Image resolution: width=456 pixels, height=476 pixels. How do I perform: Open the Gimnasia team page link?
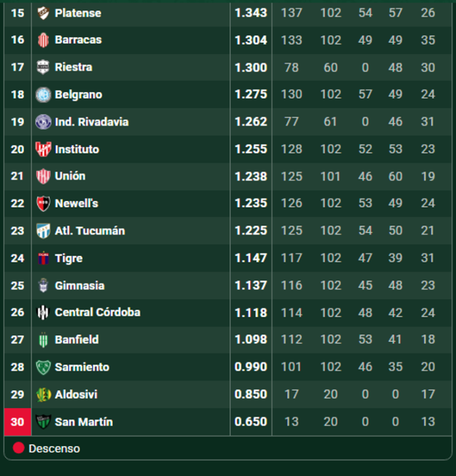(x=79, y=285)
